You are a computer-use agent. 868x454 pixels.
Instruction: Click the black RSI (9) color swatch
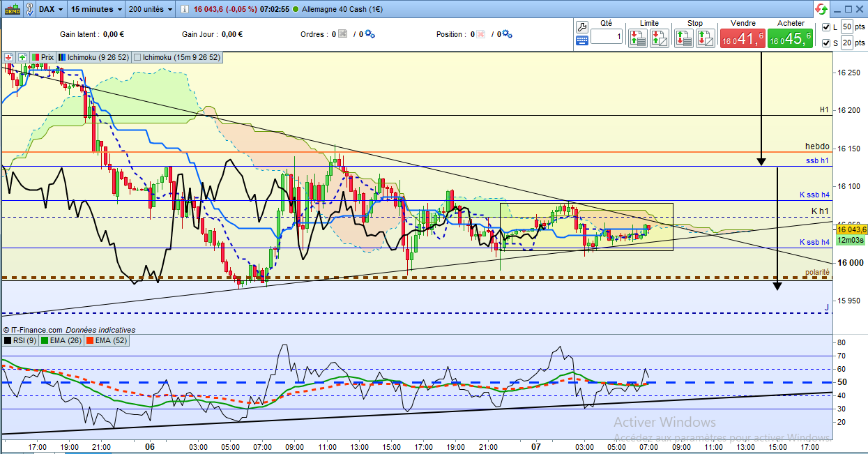pyautogui.click(x=8, y=340)
